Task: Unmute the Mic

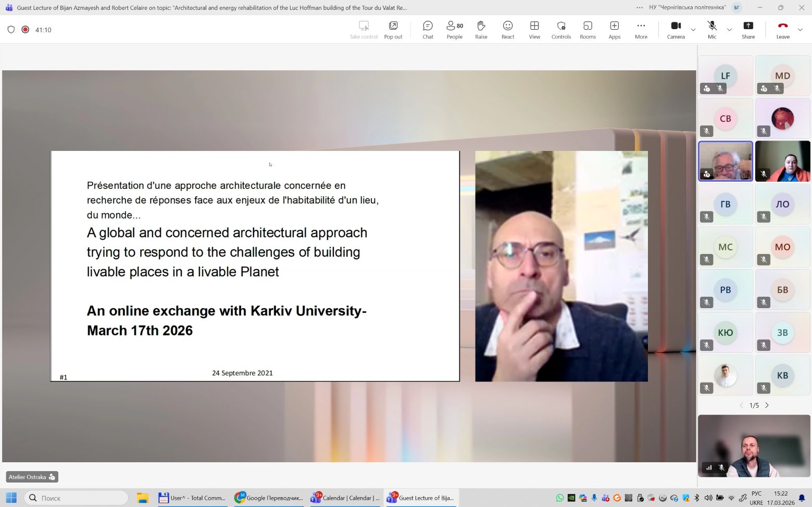Action: coord(711,30)
